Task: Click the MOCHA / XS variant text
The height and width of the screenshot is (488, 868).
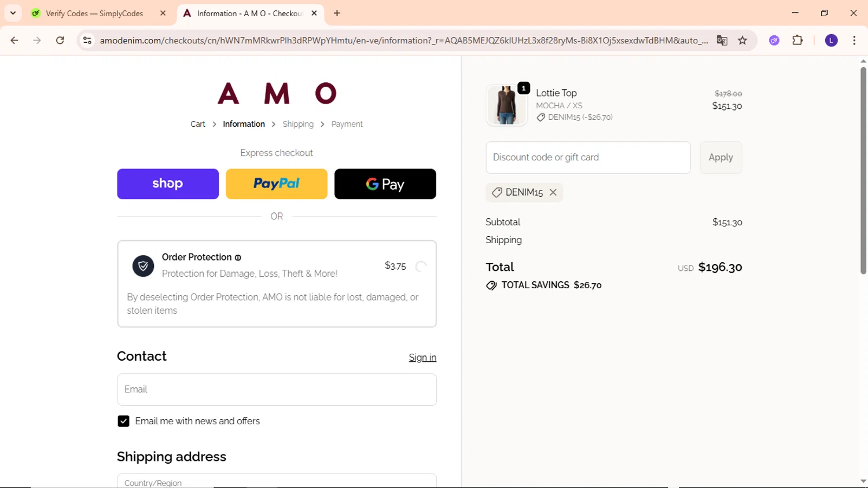Action: (x=559, y=105)
